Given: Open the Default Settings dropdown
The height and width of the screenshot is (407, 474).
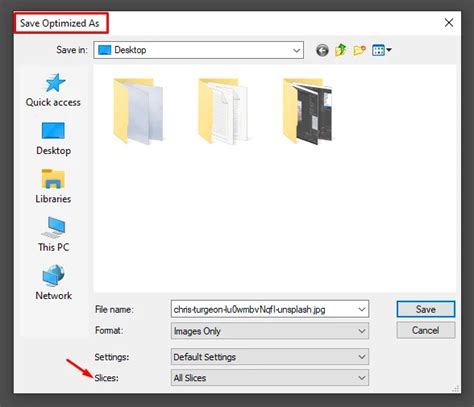Looking at the screenshot, I should tap(270, 357).
